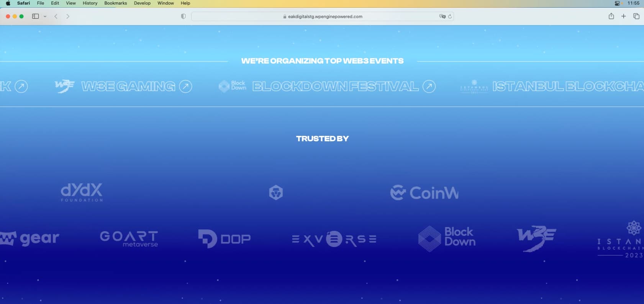Click the GoArt metaverse logo

[x=129, y=239]
